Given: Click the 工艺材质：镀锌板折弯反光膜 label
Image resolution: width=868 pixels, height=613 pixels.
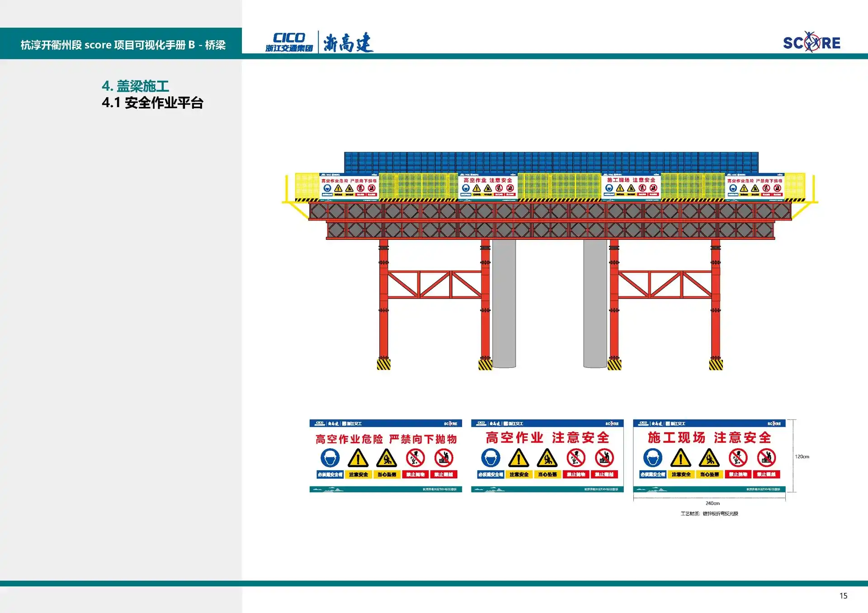Looking at the screenshot, I should tap(710, 513).
